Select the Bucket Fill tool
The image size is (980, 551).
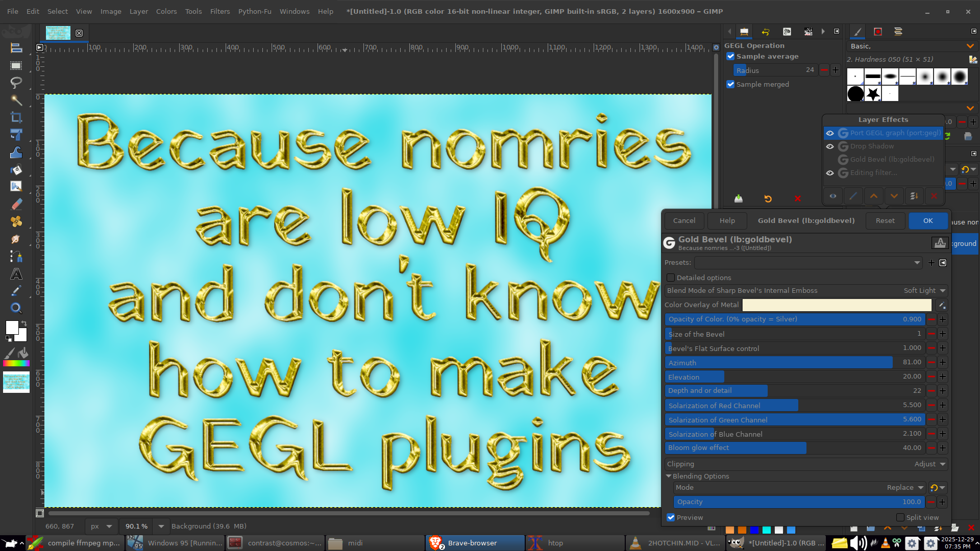click(x=16, y=169)
